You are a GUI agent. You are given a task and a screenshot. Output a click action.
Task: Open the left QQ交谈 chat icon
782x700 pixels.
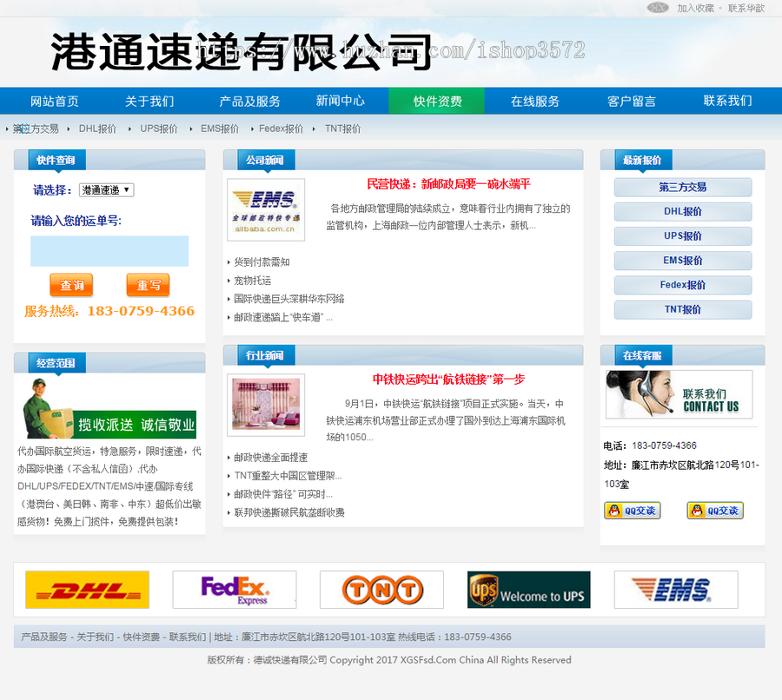point(632,510)
